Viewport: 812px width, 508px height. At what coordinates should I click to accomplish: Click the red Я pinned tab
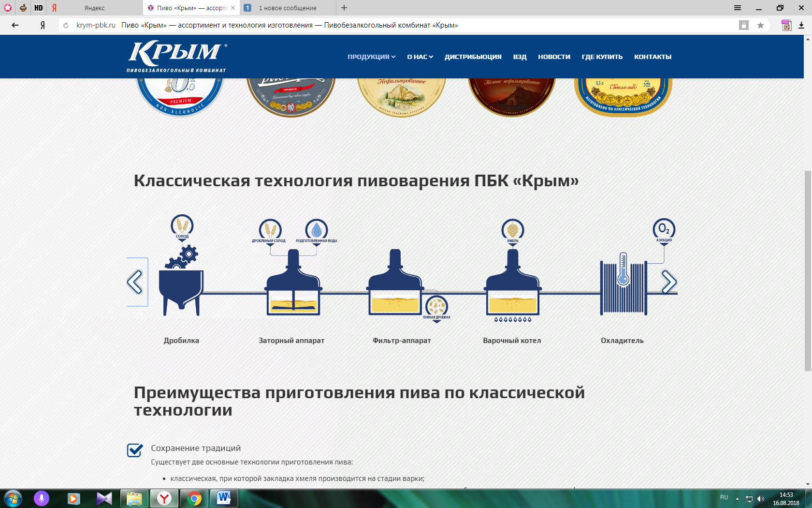click(x=54, y=8)
